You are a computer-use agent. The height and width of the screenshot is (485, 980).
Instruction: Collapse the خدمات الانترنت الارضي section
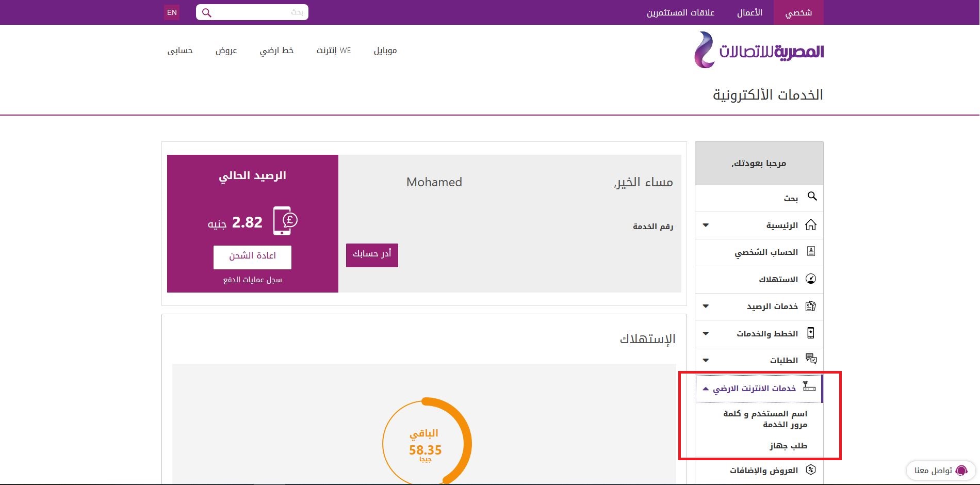[x=707, y=388]
